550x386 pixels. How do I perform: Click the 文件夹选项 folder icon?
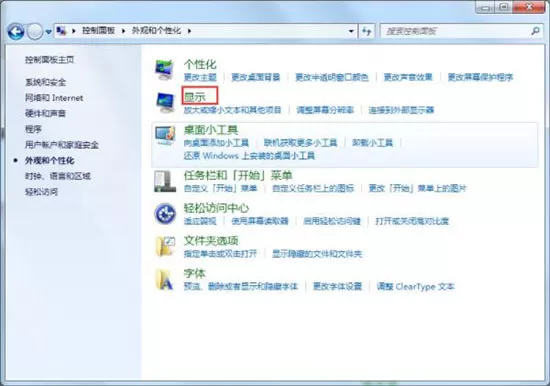(x=165, y=246)
